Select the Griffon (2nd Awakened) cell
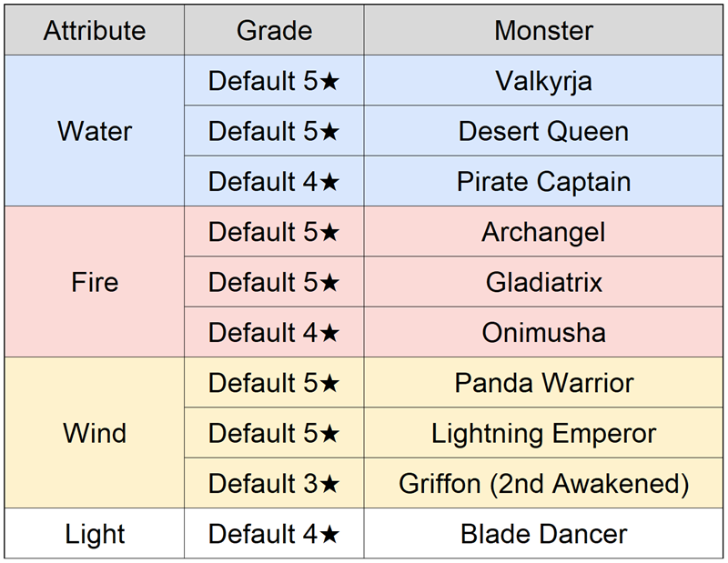728x563 pixels. (543, 483)
